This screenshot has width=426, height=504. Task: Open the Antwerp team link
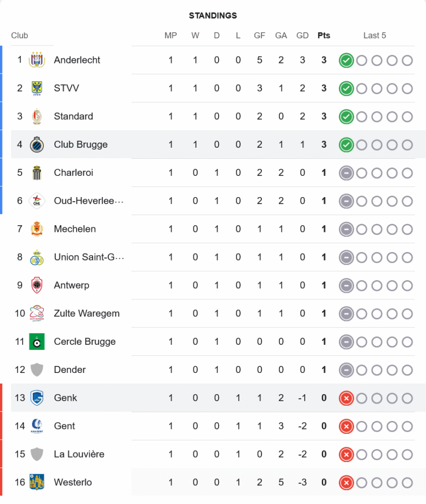[x=72, y=285]
